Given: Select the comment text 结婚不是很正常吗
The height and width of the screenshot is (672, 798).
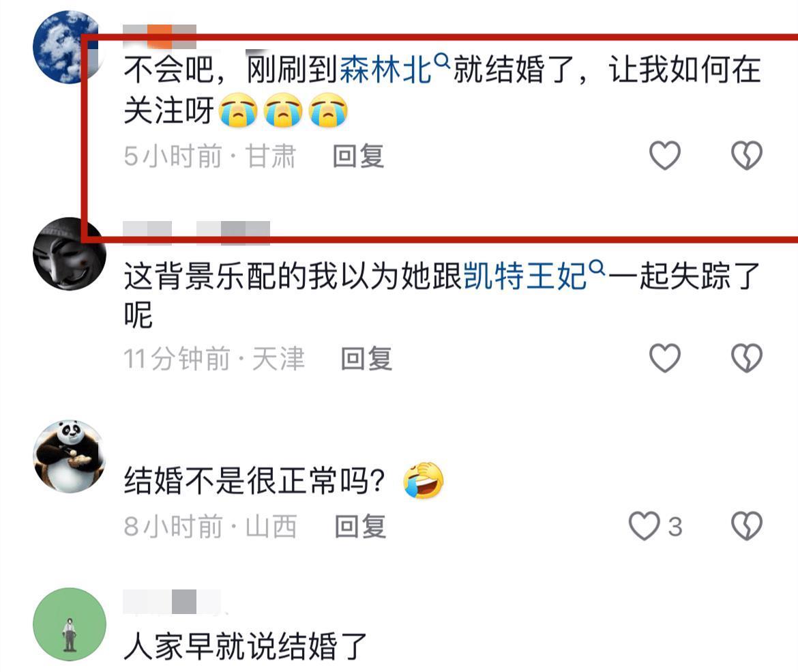Looking at the screenshot, I should (x=254, y=480).
